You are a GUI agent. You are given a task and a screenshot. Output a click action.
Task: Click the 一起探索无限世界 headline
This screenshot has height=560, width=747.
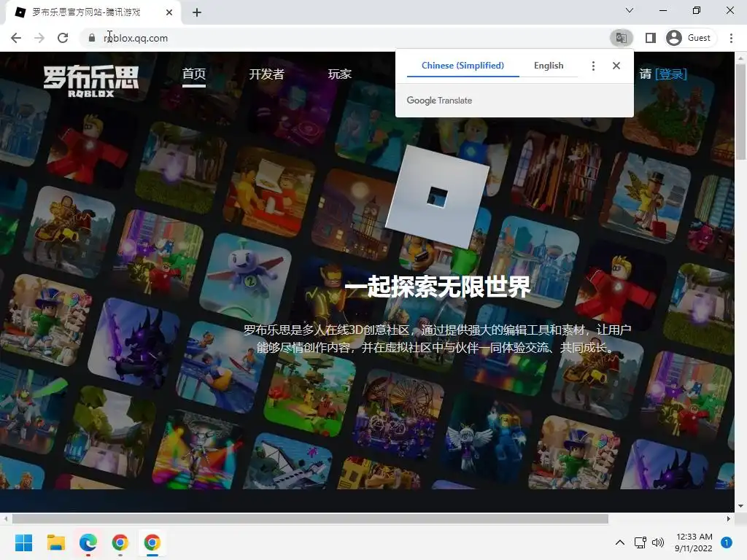438,287
